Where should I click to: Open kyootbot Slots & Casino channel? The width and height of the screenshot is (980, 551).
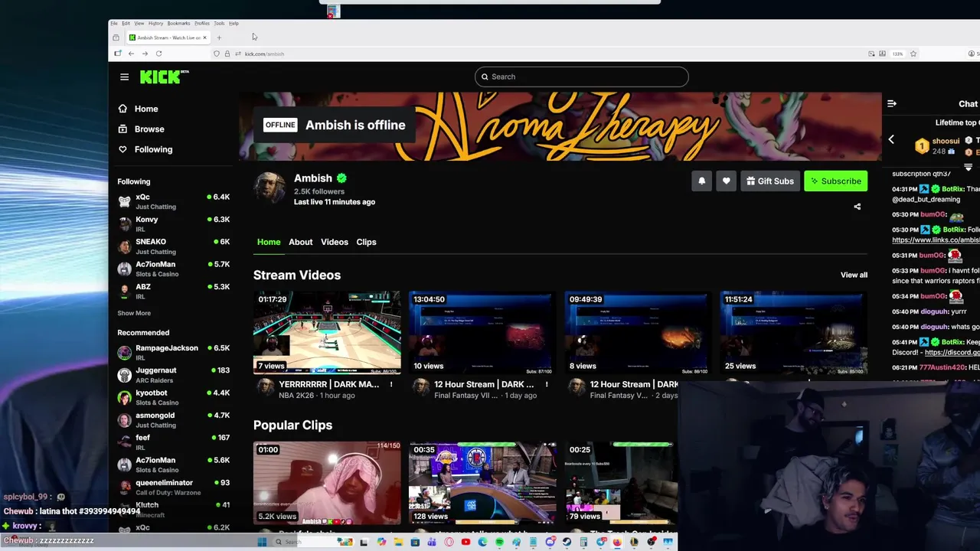173,397
